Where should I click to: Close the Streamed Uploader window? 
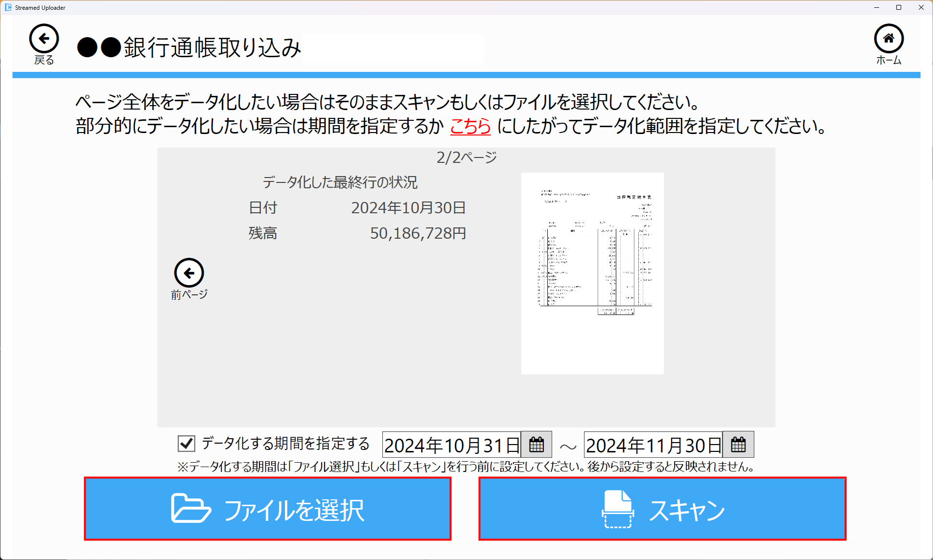(x=921, y=7)
